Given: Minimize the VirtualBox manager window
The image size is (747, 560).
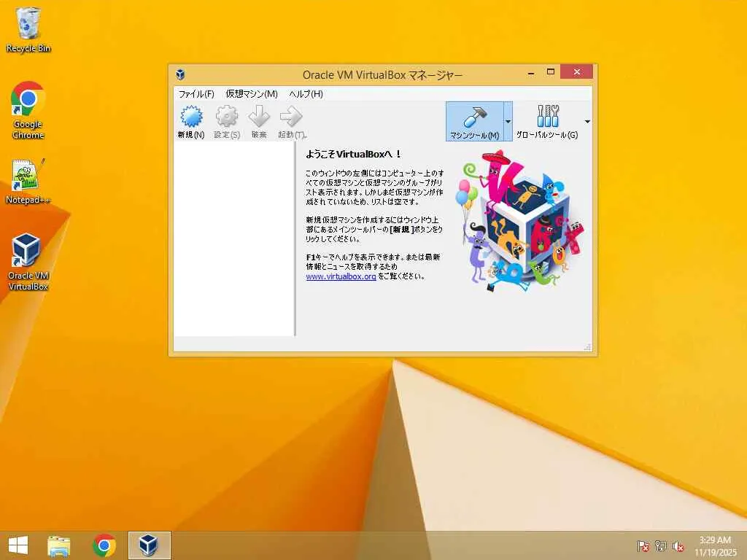Looking at the screenshot, I should click(531, 72).
